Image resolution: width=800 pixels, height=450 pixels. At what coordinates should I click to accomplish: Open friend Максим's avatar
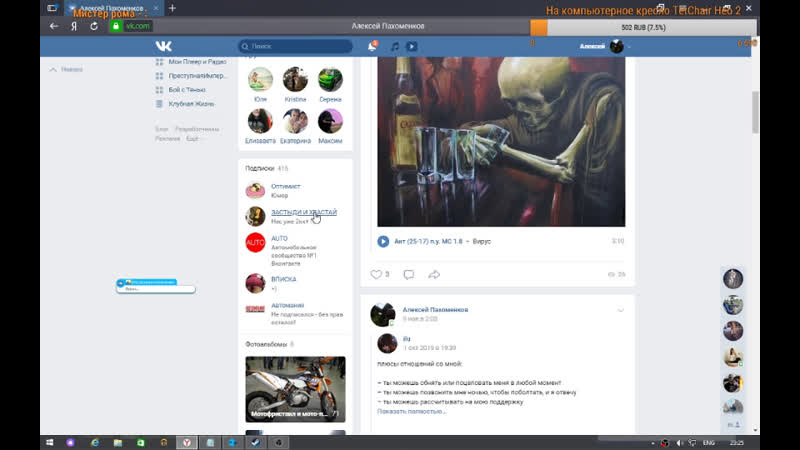(x=330, y=121)
